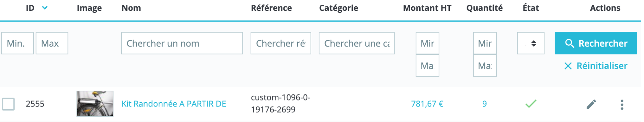This screenshot has height=122, width=644.
Task: Focus the Chercher un nom field
Action: tap(182, 43)
